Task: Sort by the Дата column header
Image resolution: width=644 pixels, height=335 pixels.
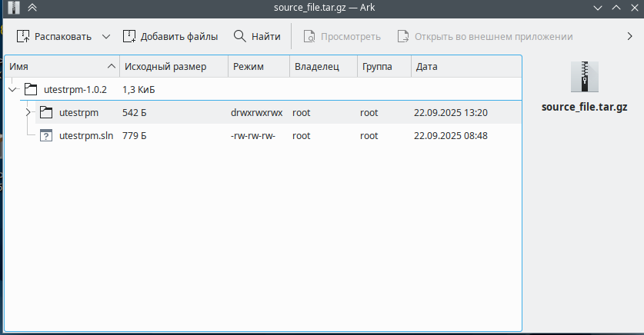Action: point(466,66)
